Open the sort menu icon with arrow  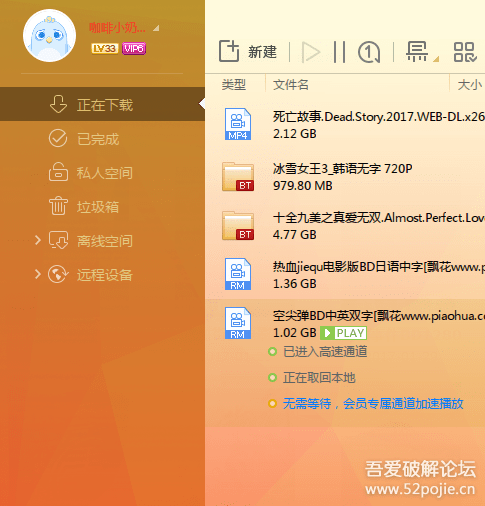coord(422,52)
